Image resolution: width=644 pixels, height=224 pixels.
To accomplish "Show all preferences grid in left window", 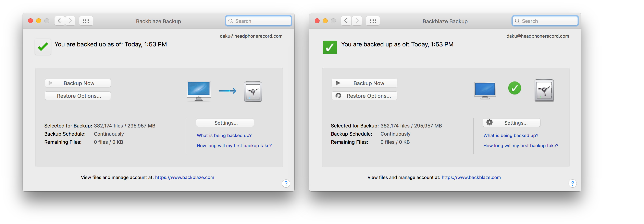I will point(86,21).
